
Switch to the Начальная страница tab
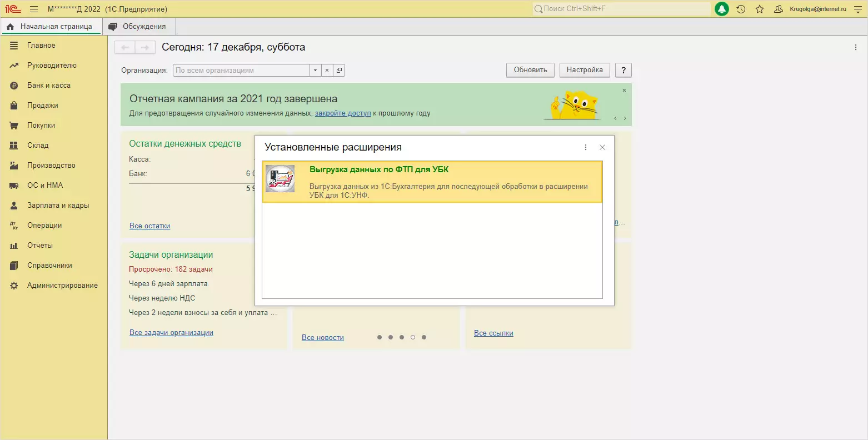point(51,27)
